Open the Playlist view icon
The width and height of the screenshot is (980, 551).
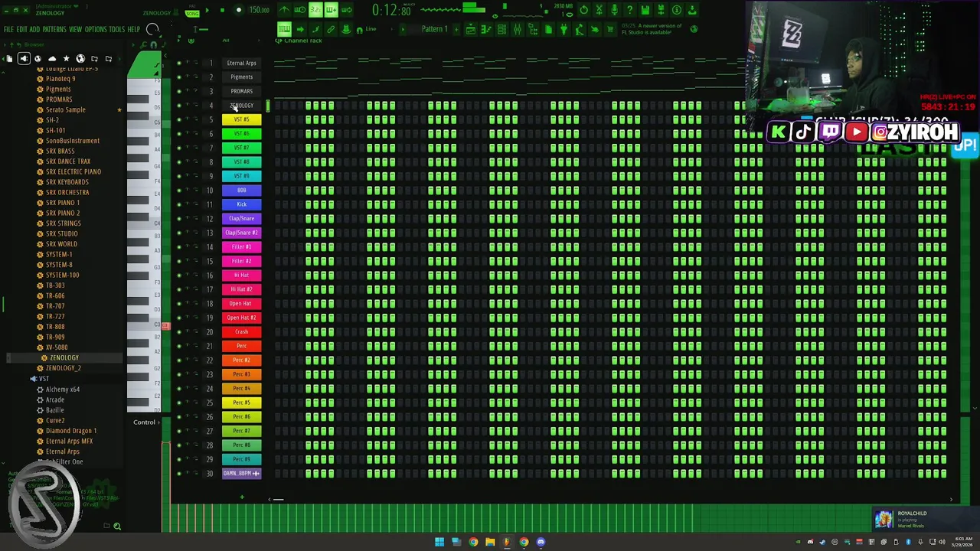(471, 29)
